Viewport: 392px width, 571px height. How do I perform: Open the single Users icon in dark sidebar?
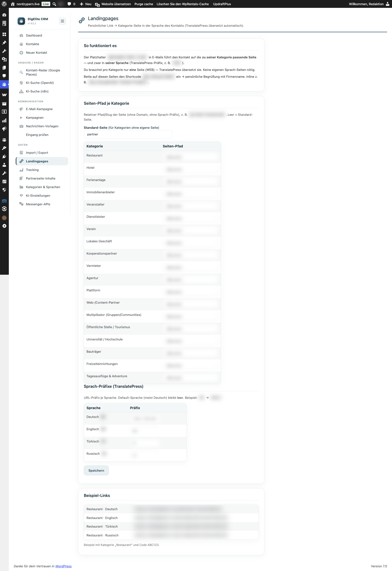[4, 165]
